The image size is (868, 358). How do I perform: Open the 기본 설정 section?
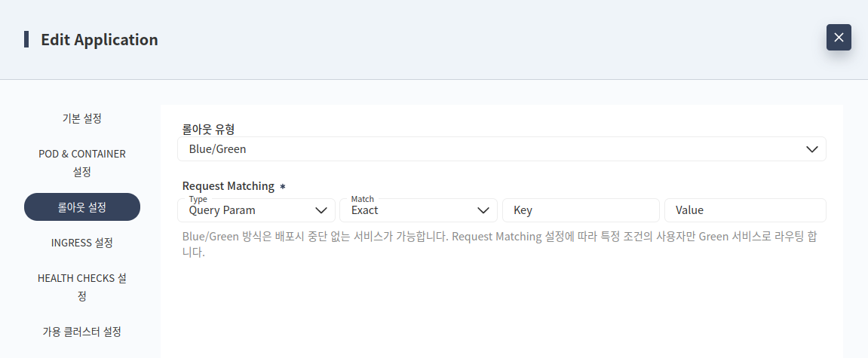[82, 118]
